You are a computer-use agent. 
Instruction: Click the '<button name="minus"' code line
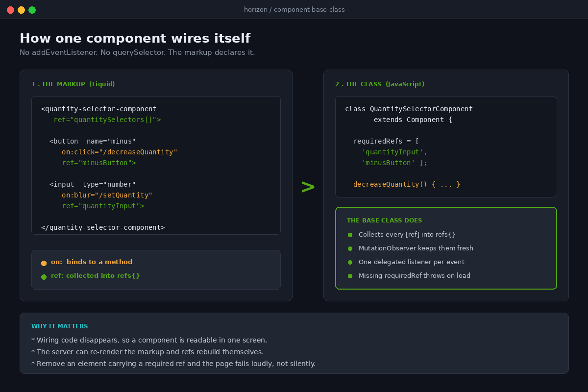93,141
